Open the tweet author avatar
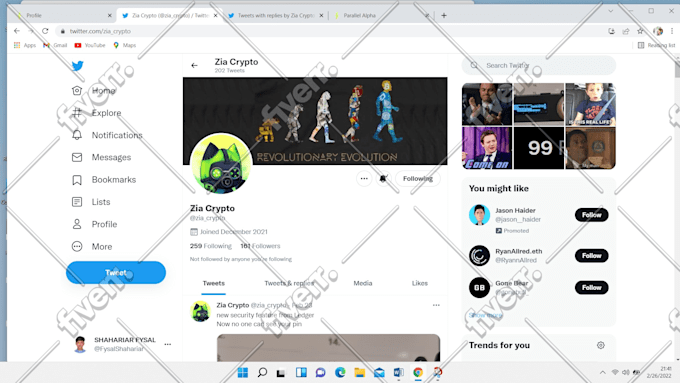This screenshot has width=680, height=383. 201,311
